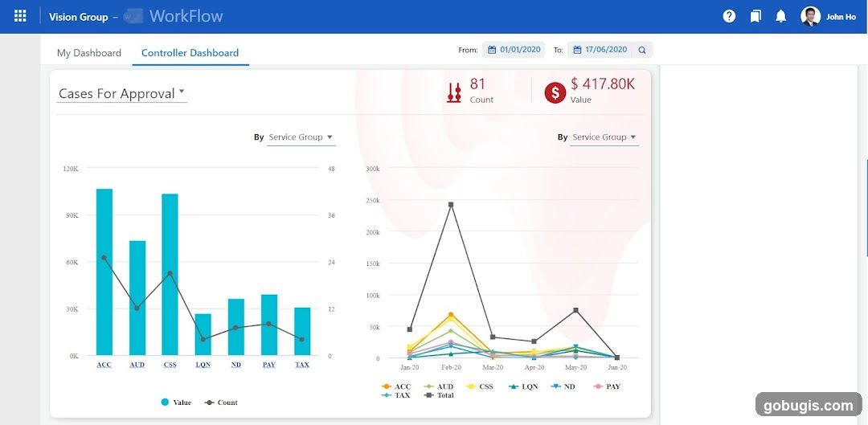This screenshot has width=868, height=425.
Task: Toggle the Total series in the line chart legend
Action: pyautogui.click(x=439, y=395)
